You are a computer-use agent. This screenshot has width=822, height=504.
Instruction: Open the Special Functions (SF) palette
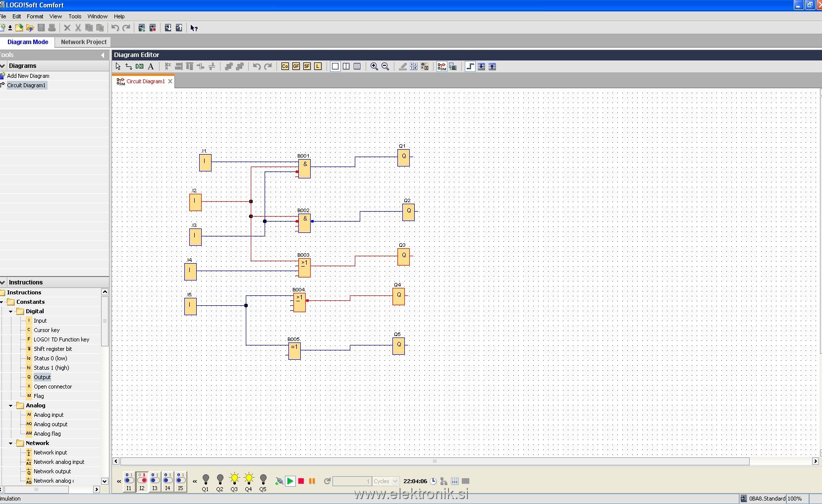307,66
